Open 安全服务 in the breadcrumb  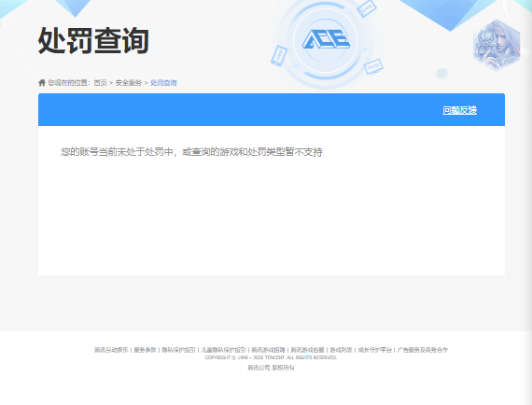tap(128, 83)
